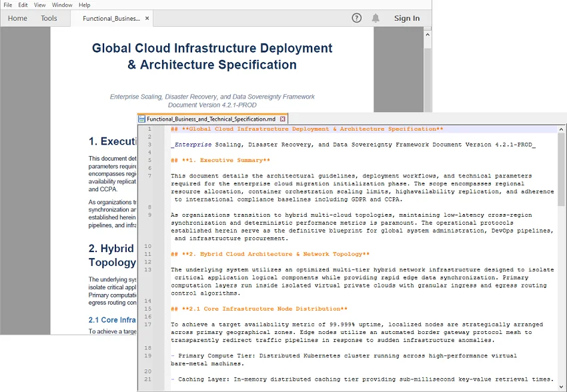Click the PDF viewer vertical scrollbar thumb
567x392 pixels.
(428, 79)
